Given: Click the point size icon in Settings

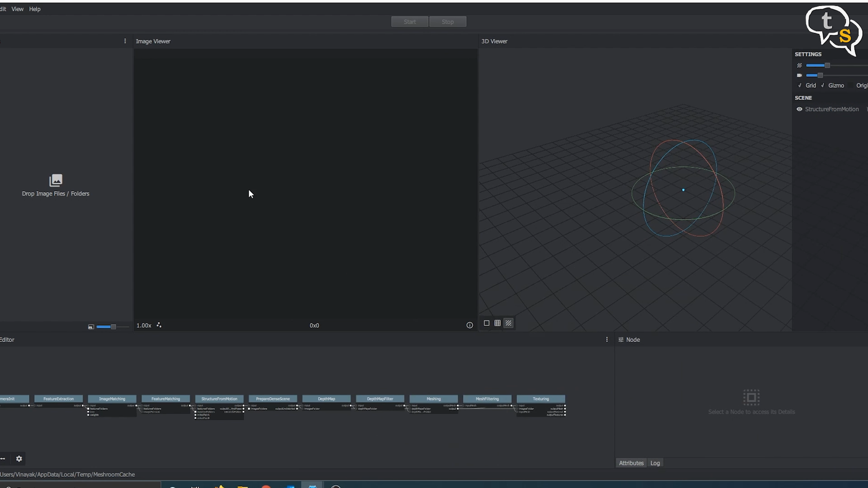Looking at the screenshot, I should tap(799, 65).
